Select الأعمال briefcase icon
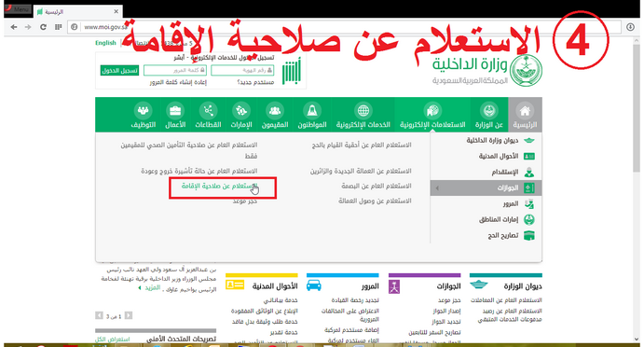The width and height of the screenshot is (644, 347). pyautogui.click(x=175, y=111)
